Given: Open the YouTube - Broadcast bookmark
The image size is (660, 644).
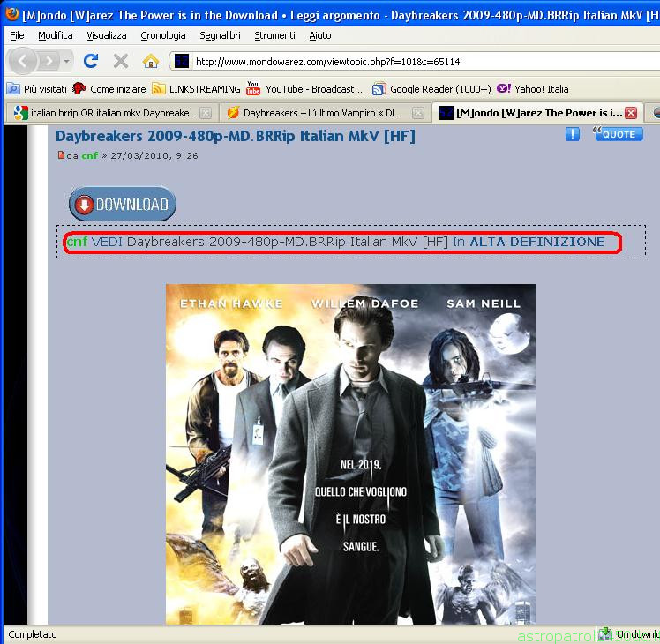Looking at the screenshot, I should (306, 89).
